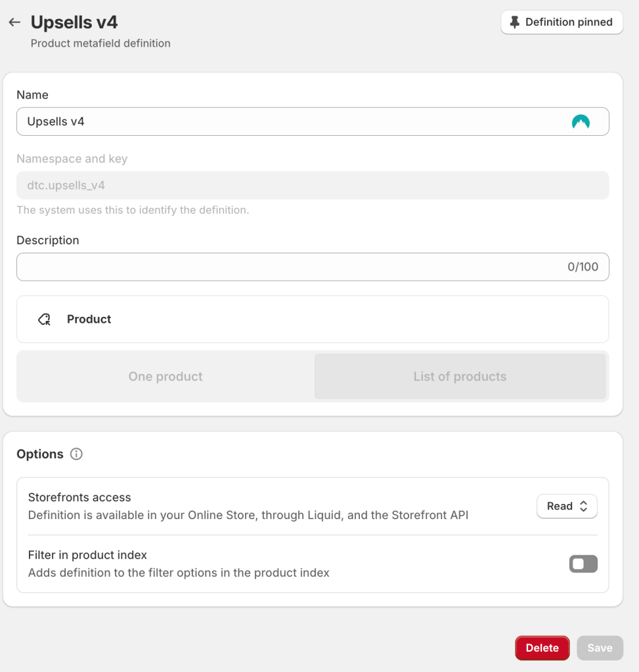Open the Storefronts access Read dropdown
639x672 pixels.
[x=567, y=506]
